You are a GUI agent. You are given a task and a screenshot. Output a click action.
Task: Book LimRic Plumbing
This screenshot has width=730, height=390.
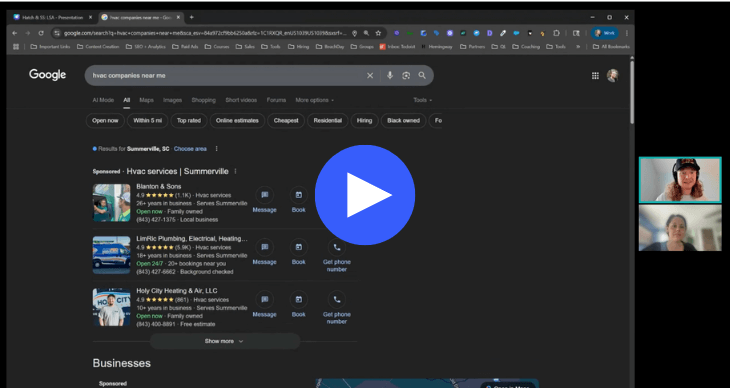point(298,252)
